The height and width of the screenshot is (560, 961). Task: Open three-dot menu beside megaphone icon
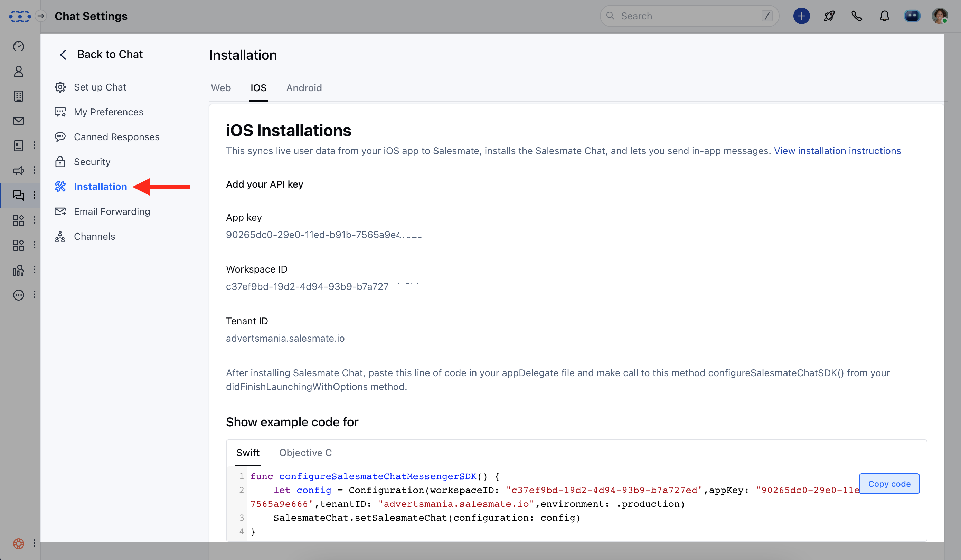34,170
